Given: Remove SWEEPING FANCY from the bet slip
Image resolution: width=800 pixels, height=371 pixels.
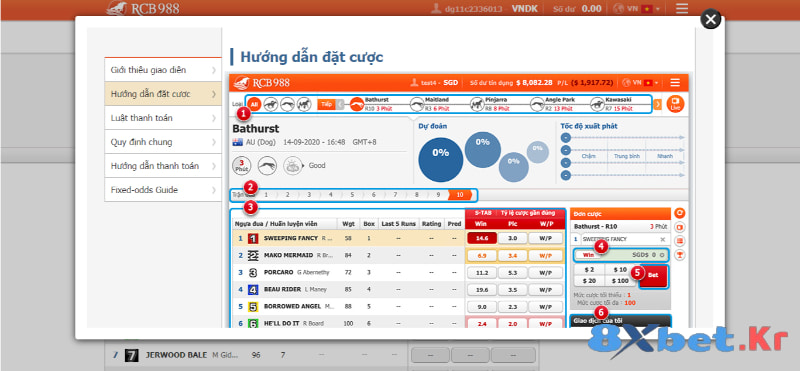Looking at the screenshot, I should (662, 239).
